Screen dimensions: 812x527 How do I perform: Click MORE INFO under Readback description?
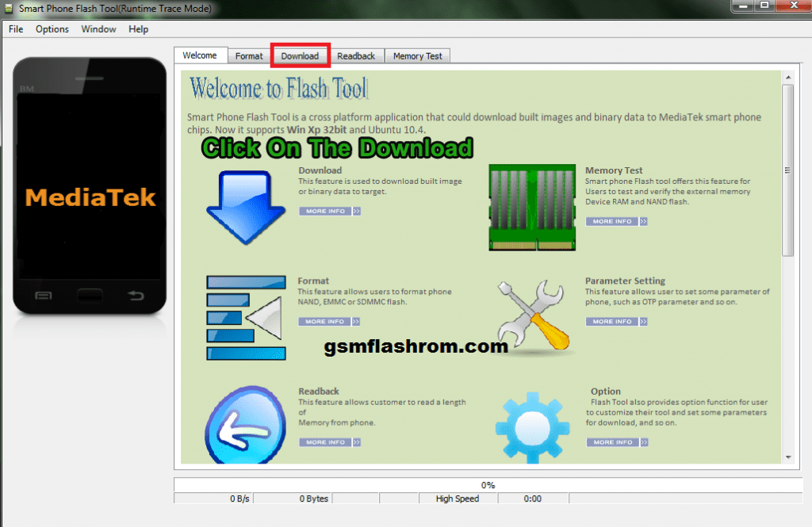tap(330, 442)
